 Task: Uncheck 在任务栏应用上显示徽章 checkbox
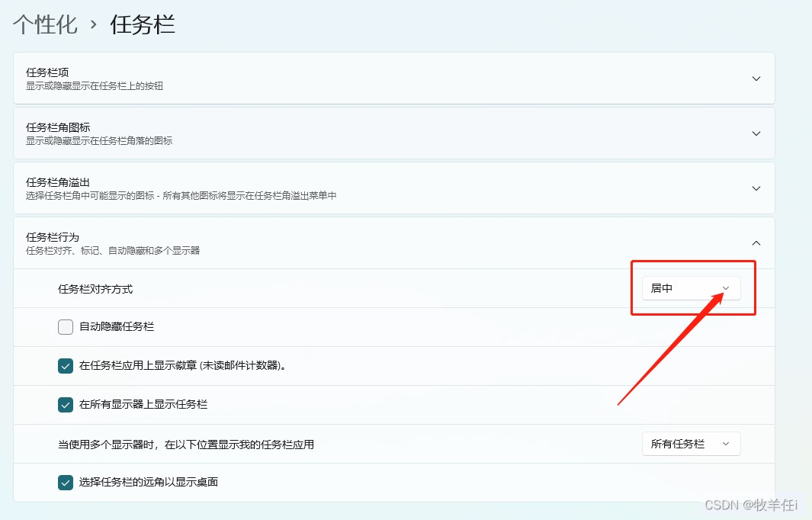pyautogui.click(x=66, y=366)
